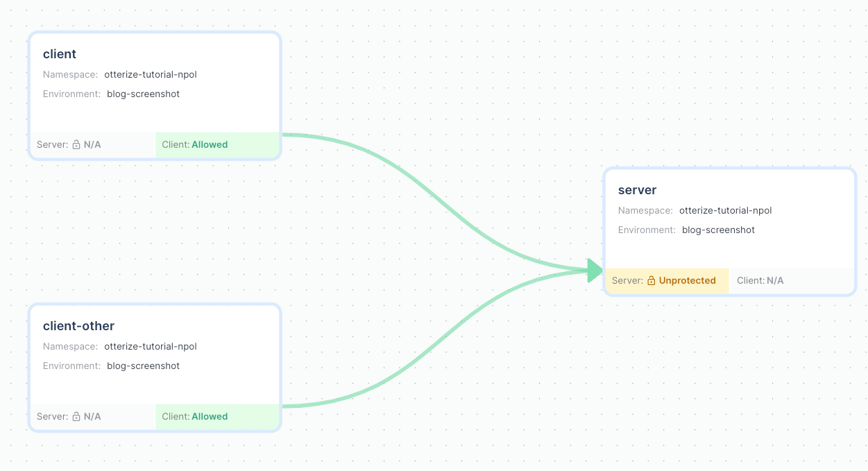868x471 pixels.
Task: Click 'Client: N/A' status on server card
Action: point(792,281)
